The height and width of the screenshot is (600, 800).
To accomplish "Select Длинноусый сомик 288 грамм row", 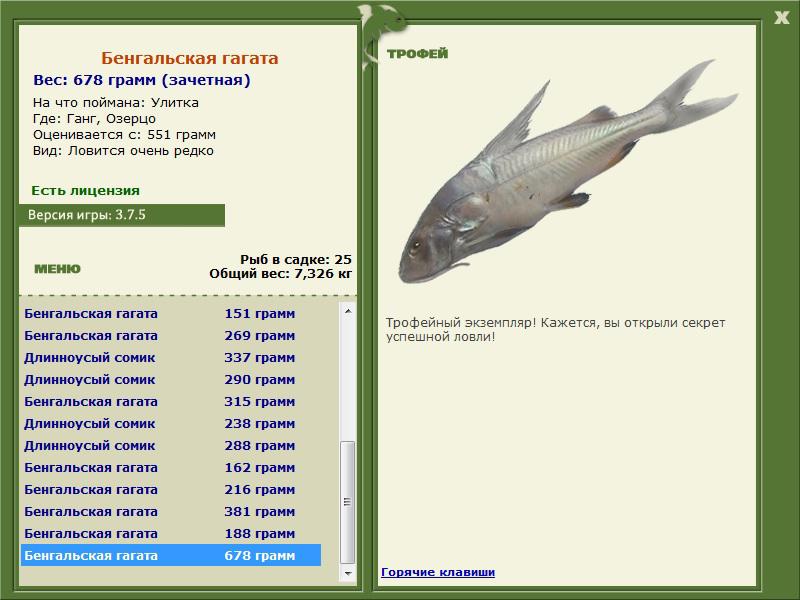I will coord(171,445).
